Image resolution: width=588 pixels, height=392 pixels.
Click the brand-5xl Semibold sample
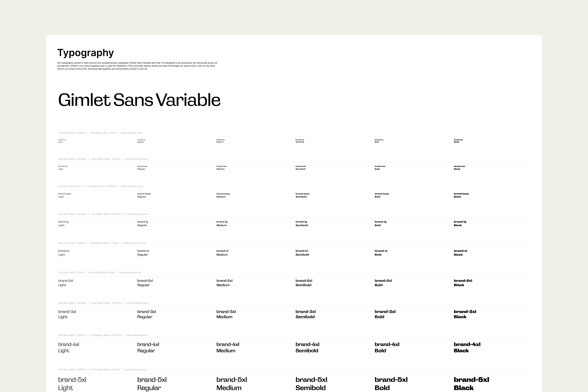click(311, 384)
